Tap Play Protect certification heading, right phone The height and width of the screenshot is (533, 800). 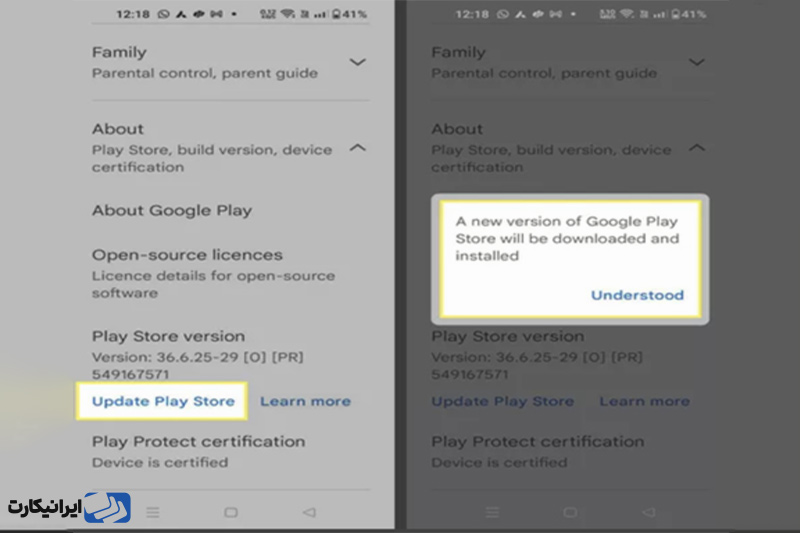point(538,441)
